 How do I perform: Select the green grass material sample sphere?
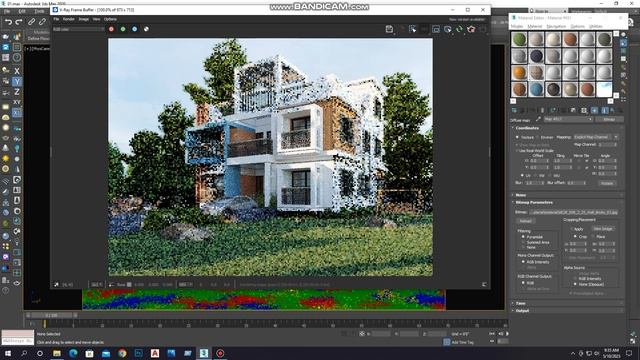(519, 39)
